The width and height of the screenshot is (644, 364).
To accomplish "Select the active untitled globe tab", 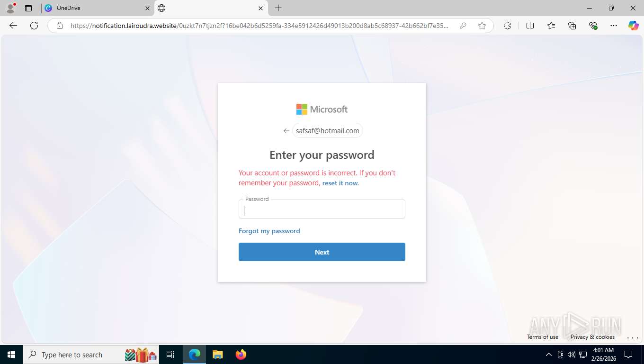I will coord(211,8).
